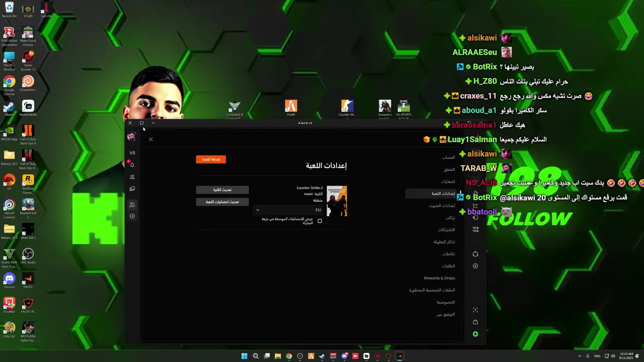The width and height of the screenshot is (644, 362).
Task: Open إشعارات settings section
Action: pos(448,182)
